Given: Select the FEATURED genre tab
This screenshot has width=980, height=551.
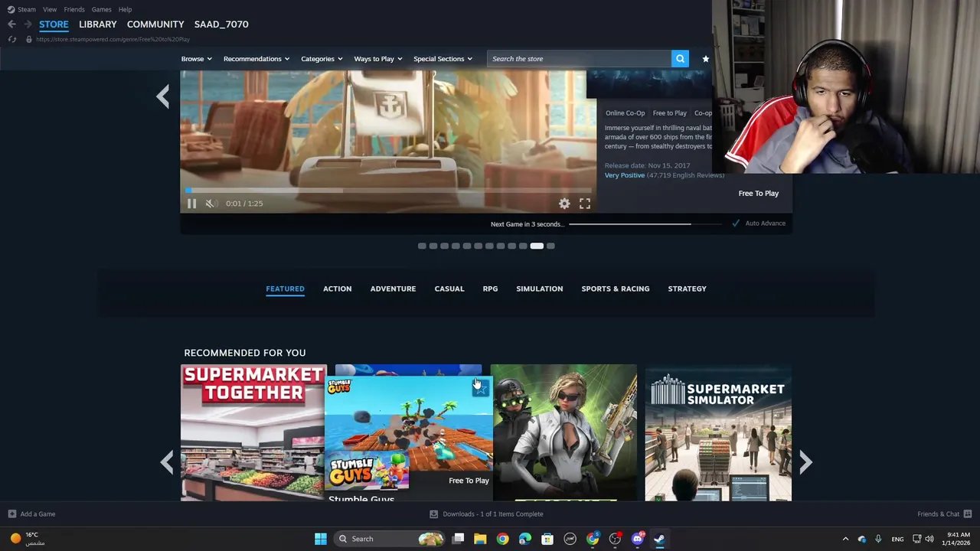Looking at the screenshot, I should coord(285,289).
